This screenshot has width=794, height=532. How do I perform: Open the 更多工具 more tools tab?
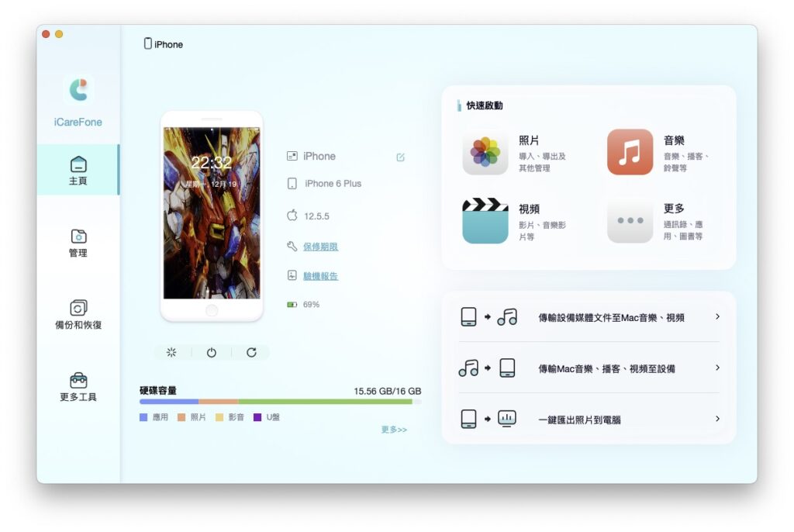point(78,387)
